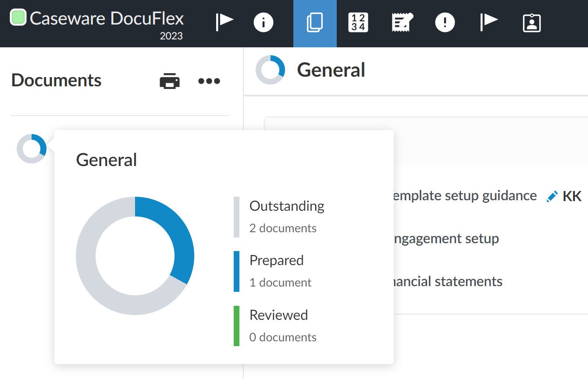Open the trial balance 1234 icon
Image resolution: width=588 pixels, height=379 pixels.
358,22
